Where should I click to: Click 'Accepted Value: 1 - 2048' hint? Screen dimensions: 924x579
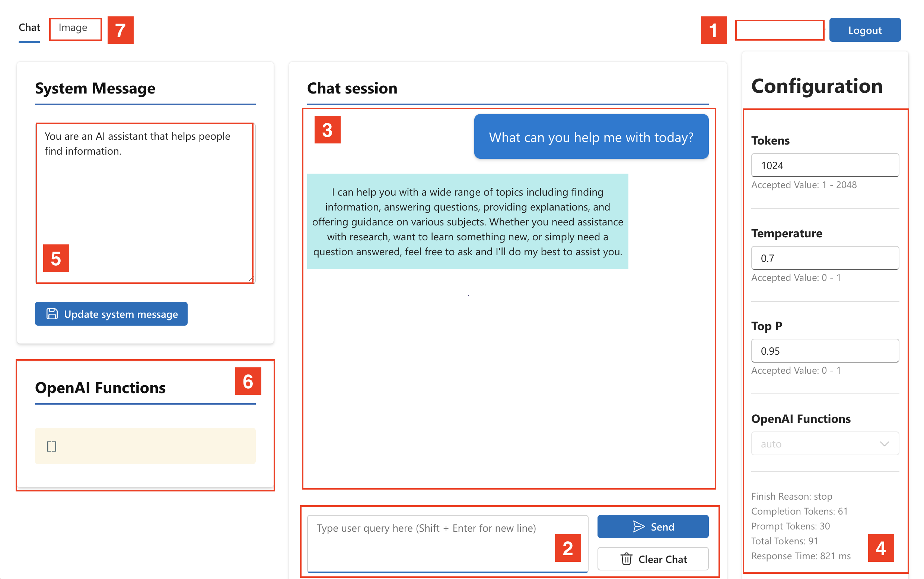tap(803, 184)
